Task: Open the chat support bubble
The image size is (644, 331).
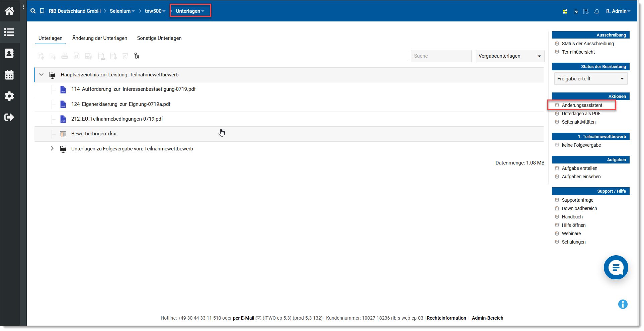Action: [616, 267]
